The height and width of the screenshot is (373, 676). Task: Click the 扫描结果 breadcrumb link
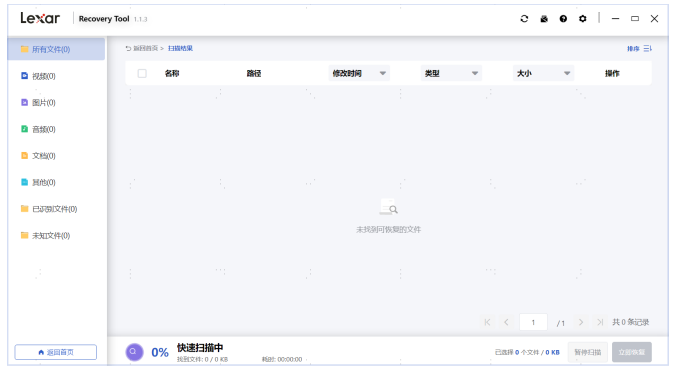pyautogui.click(x=180, y=48)
